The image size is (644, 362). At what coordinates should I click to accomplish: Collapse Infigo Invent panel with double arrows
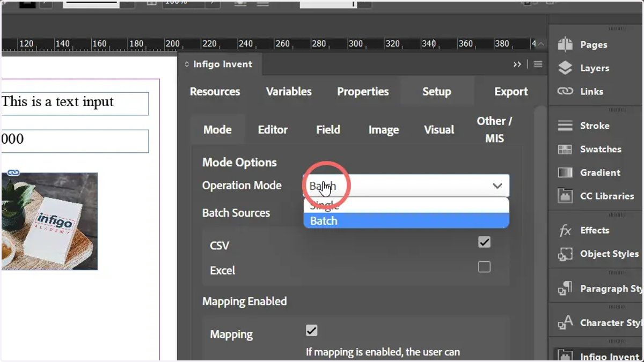coord(517,64)
